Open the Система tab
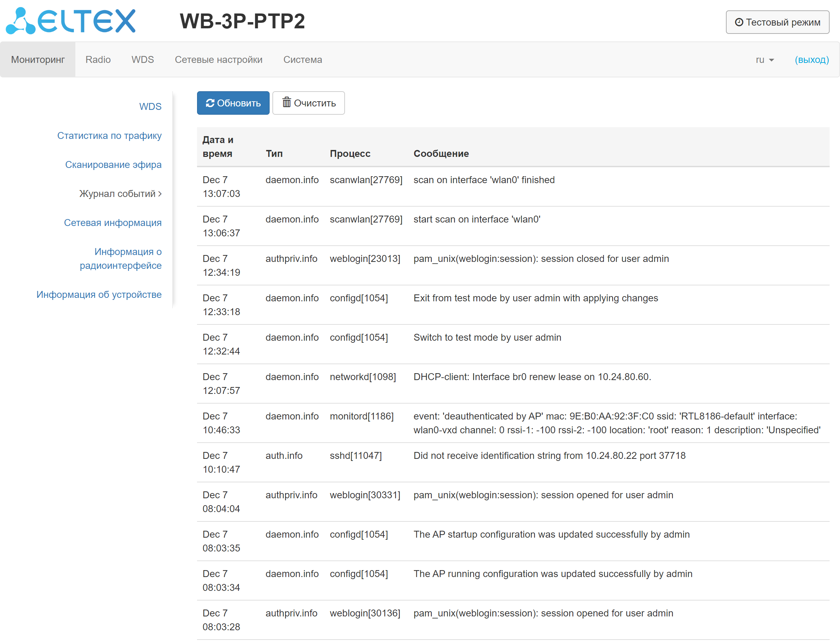The width and height of the screenshot is (840, 642). 302,60
